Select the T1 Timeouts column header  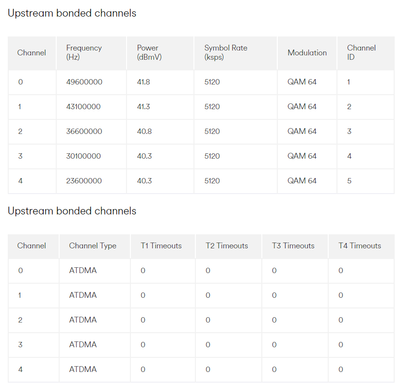(161, 246)
